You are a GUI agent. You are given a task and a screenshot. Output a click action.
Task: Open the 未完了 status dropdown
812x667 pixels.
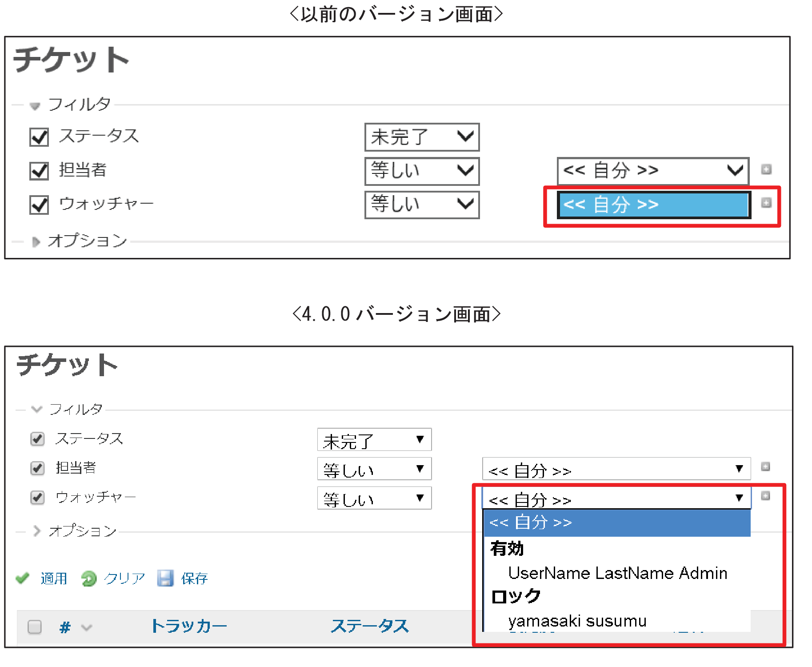point(374,439)
